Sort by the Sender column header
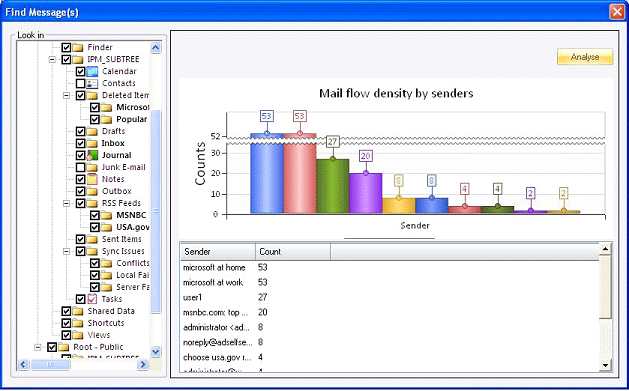 (218, 252)
